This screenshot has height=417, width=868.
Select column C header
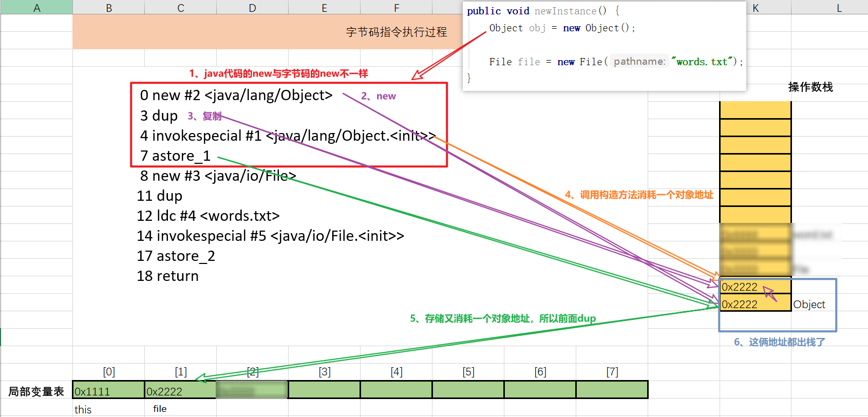181,7
